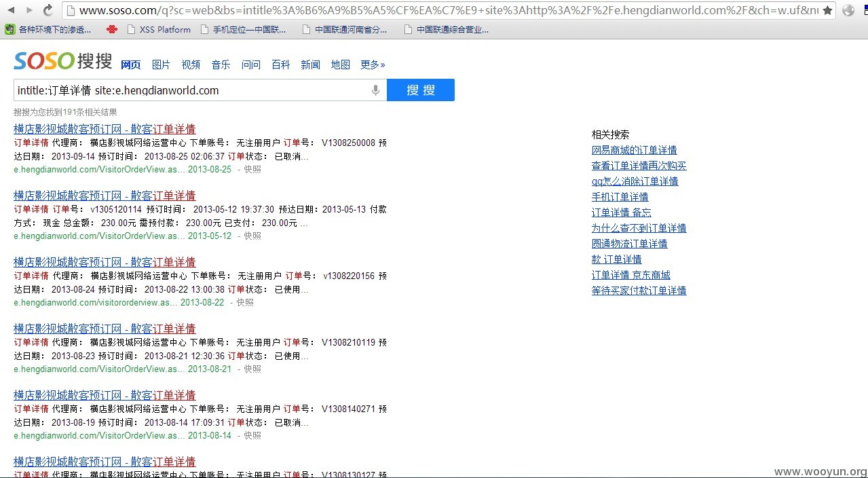Switch to the 音乐 search tab
Viewport: 868px width, 478px height.
pyautogui.click(x=221, y=65)
